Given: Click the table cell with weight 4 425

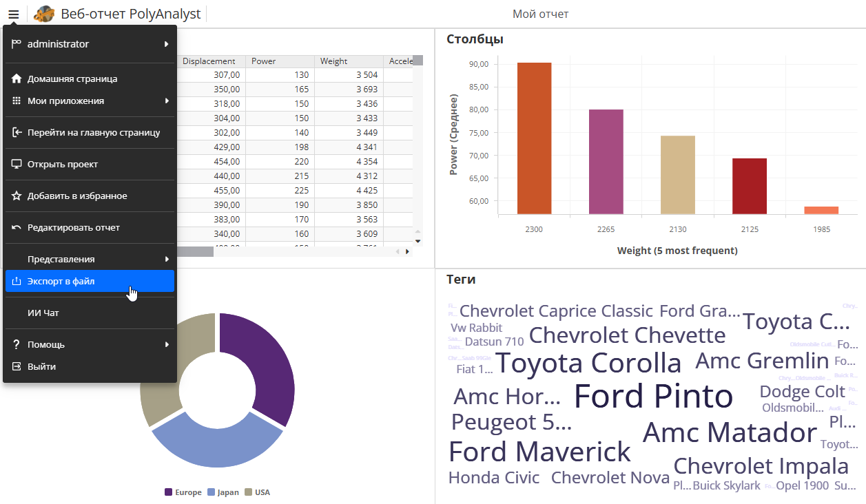Looking at the screenshot, I should (x=349, y=190).
